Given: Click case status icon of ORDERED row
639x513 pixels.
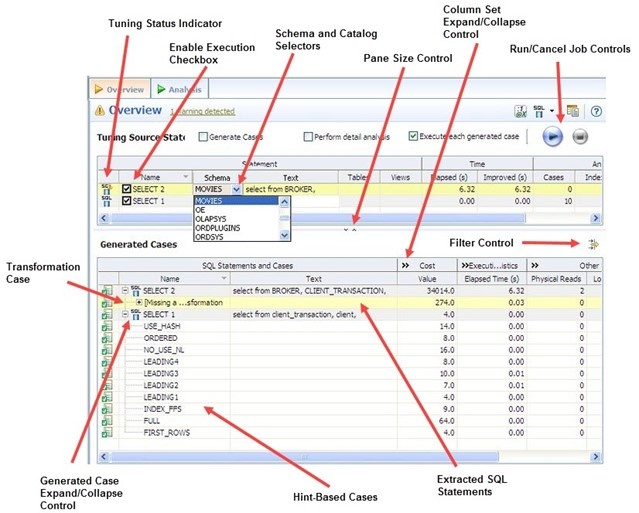Looking at the screenshot, I should click(107, 338).
